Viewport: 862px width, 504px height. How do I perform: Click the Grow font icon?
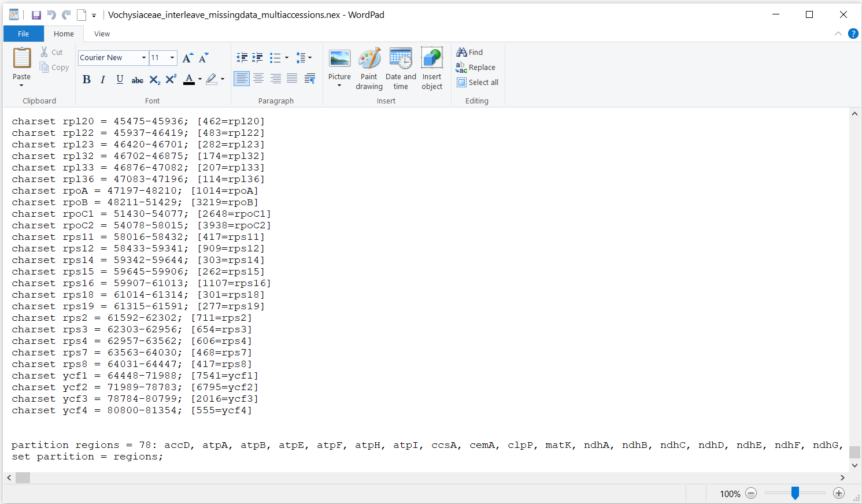[187, 58]
